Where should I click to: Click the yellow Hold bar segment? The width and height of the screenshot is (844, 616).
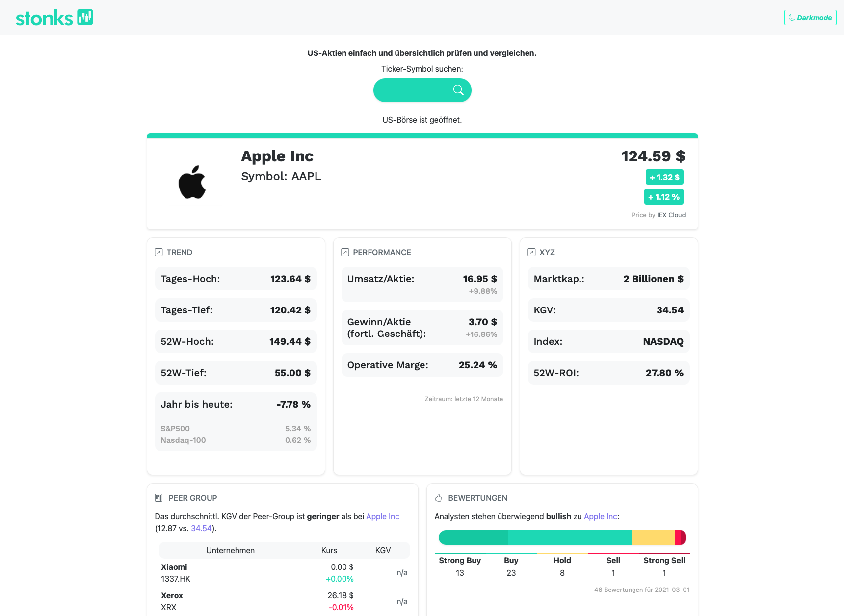(x=653, y=538)
